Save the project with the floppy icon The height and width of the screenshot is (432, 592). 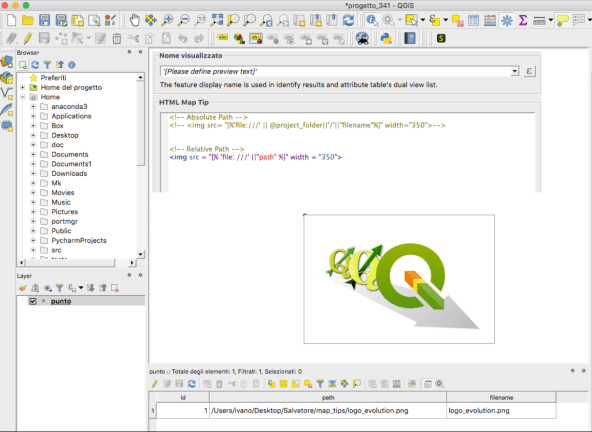pyautogui.click(x=45, y=20)
